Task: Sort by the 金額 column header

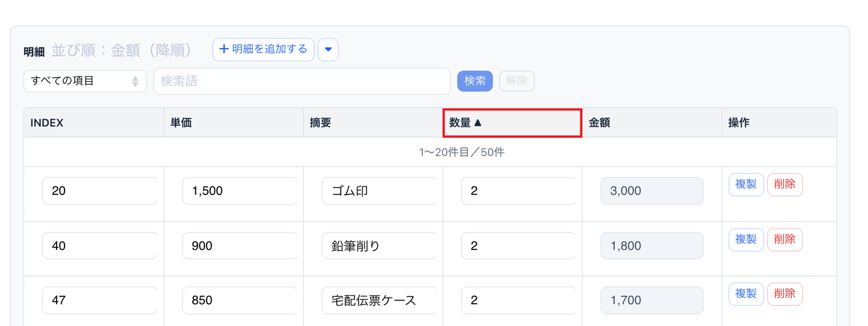Action: pyautogui.click(x=652, y=123)
